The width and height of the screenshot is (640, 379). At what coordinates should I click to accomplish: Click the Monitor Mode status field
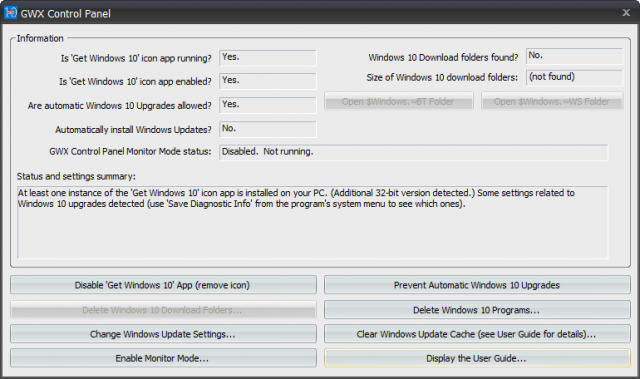pos(413,152)
